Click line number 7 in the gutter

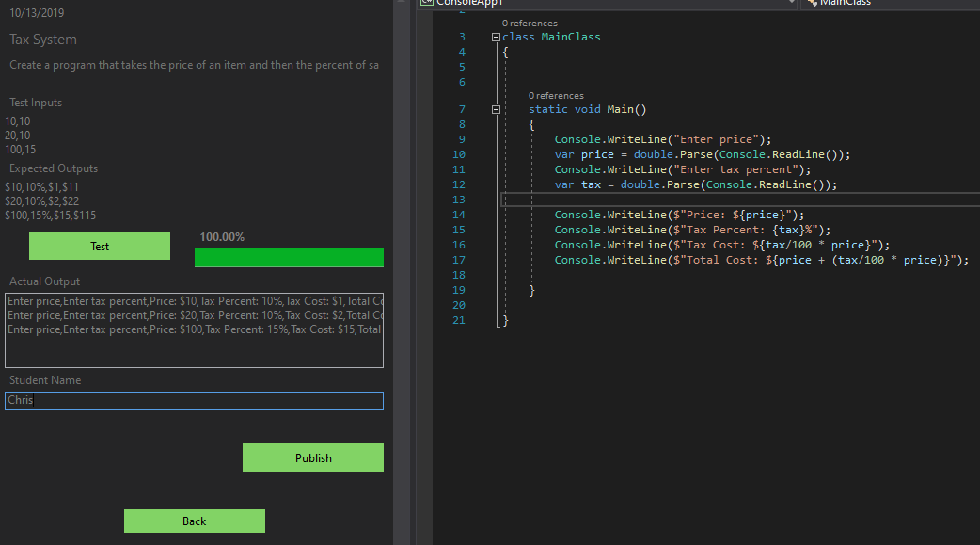[x=462, y=109]
